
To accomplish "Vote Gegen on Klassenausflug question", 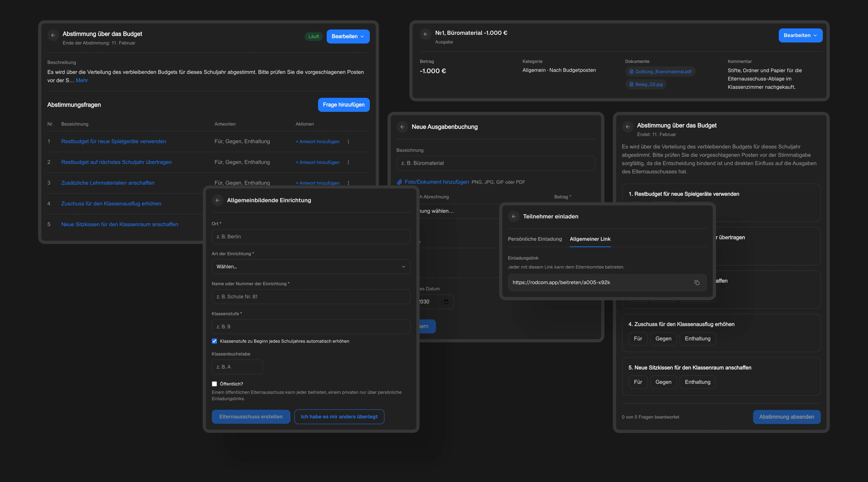I will (x=663, y=339).
